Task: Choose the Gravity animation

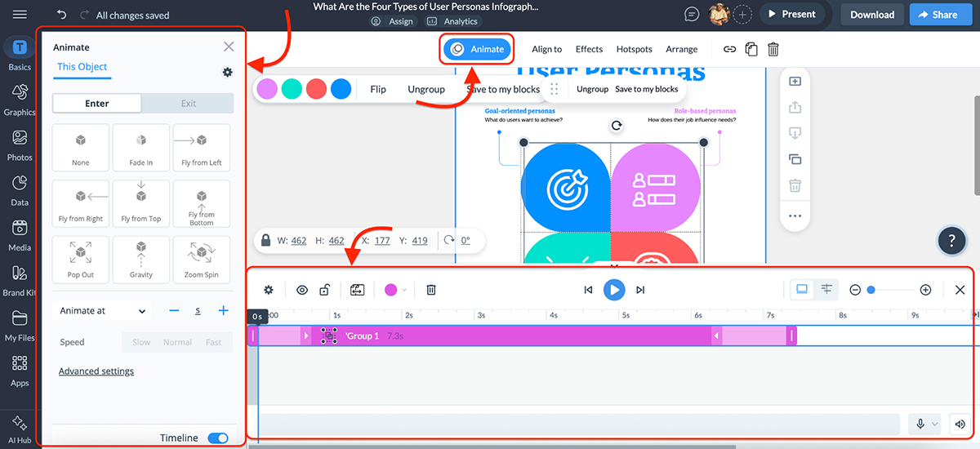Action: [141, 260]
